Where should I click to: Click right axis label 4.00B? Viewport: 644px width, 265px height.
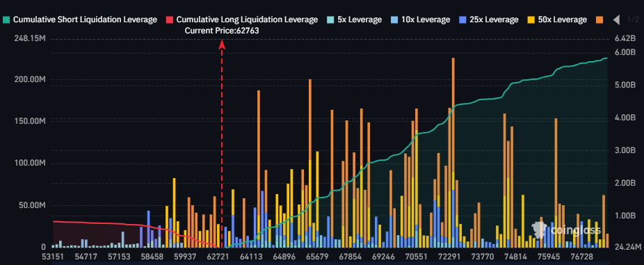(x=625, y=118)
